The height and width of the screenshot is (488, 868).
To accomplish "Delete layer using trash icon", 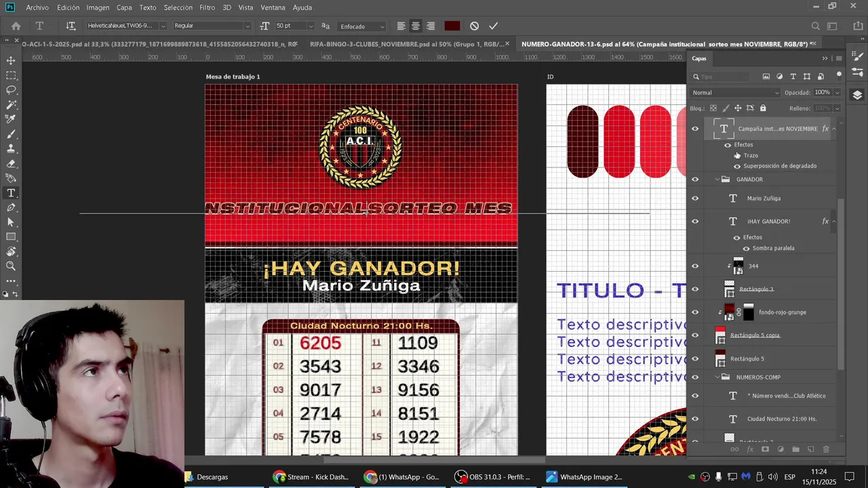I will pos(826,449).
